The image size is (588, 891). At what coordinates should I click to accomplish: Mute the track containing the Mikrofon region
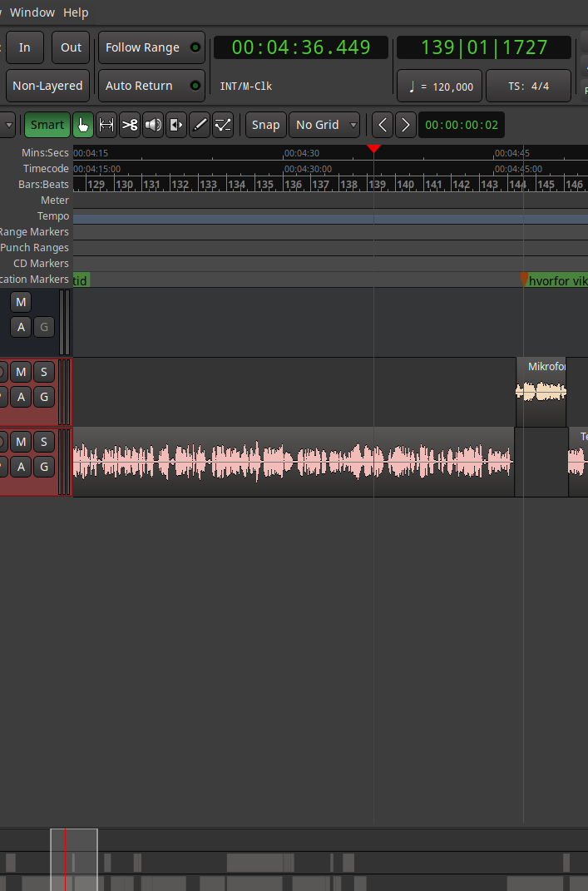(x=22, y=371)
